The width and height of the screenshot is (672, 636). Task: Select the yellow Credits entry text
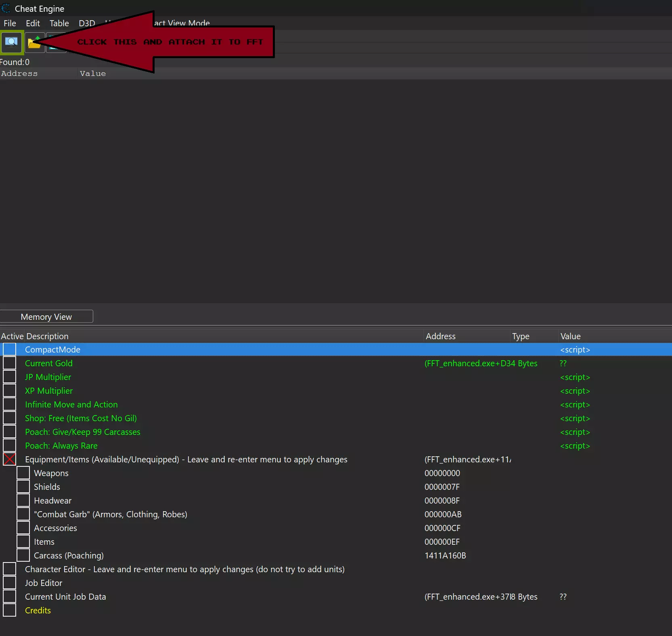(38, 610)
